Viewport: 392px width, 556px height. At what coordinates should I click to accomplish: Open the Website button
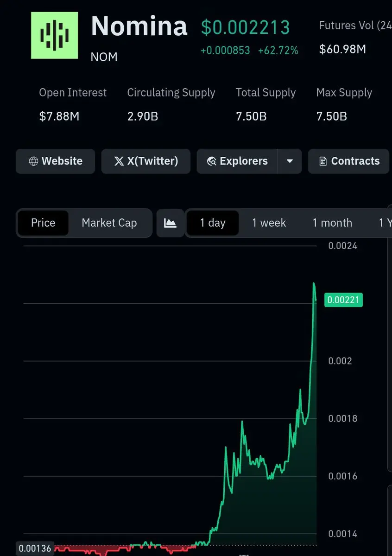click(55, 161)
